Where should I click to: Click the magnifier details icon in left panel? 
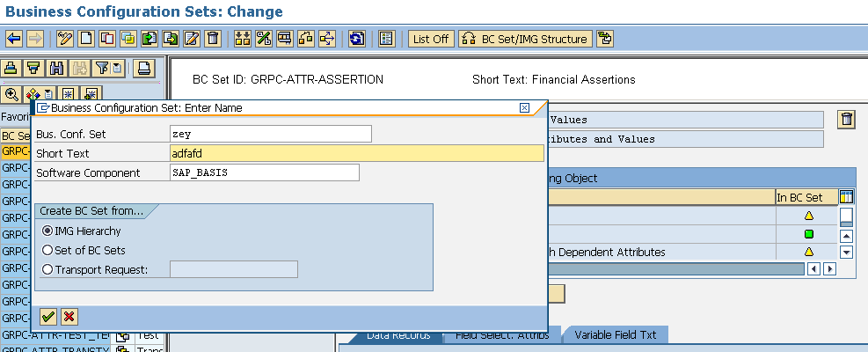(11, 93)
